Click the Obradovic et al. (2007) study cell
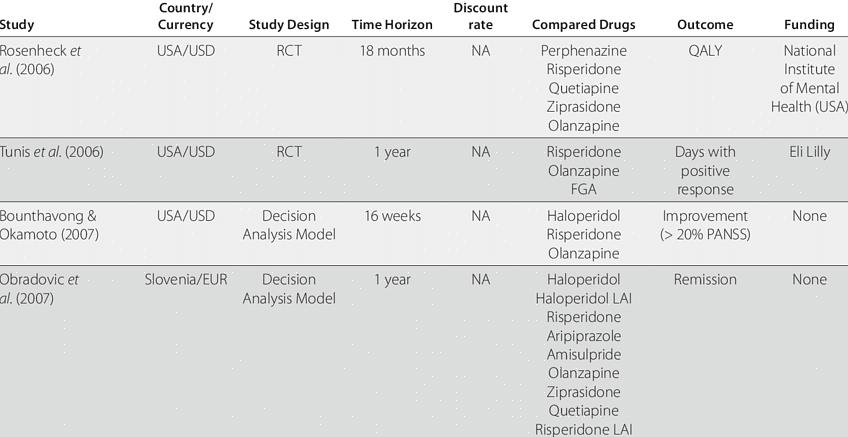The width and height of the screenshot is (848, 437). click(40, 289)
